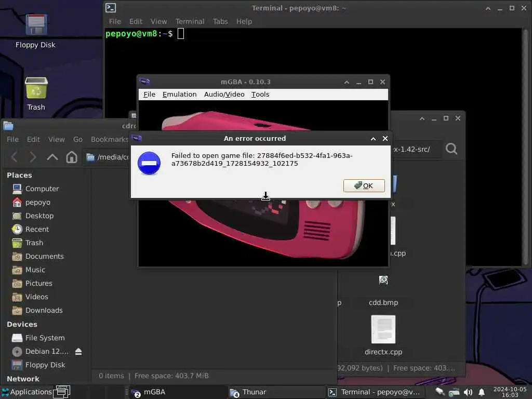Open the Terminal window's View menu

click(x=158, y=21)
